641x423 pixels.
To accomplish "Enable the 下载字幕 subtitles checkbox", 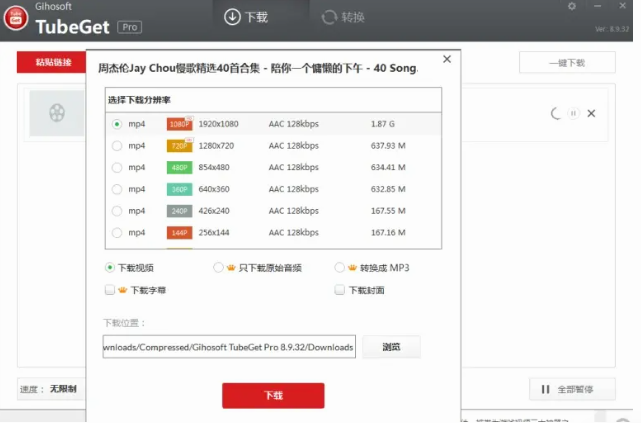I will 110,290.
